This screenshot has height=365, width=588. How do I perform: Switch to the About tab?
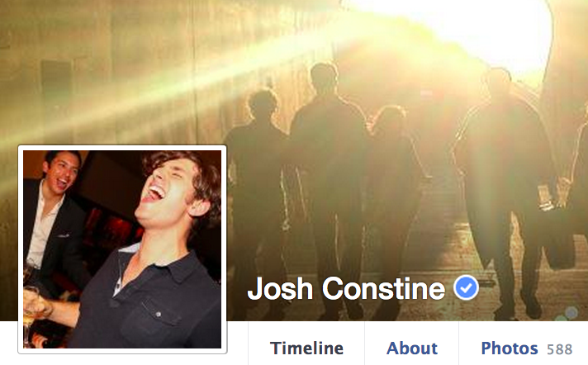(x=412, y=348)
